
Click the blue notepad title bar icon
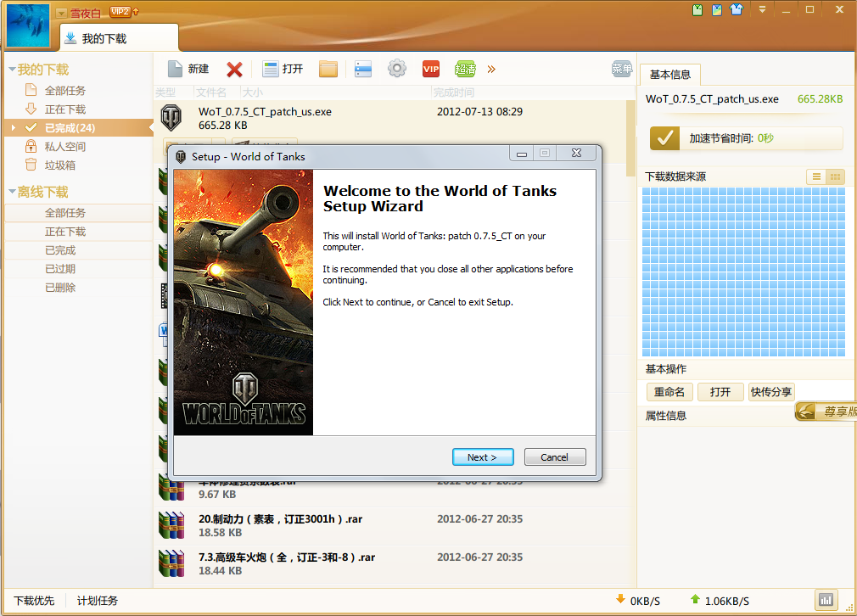point(716,10)
